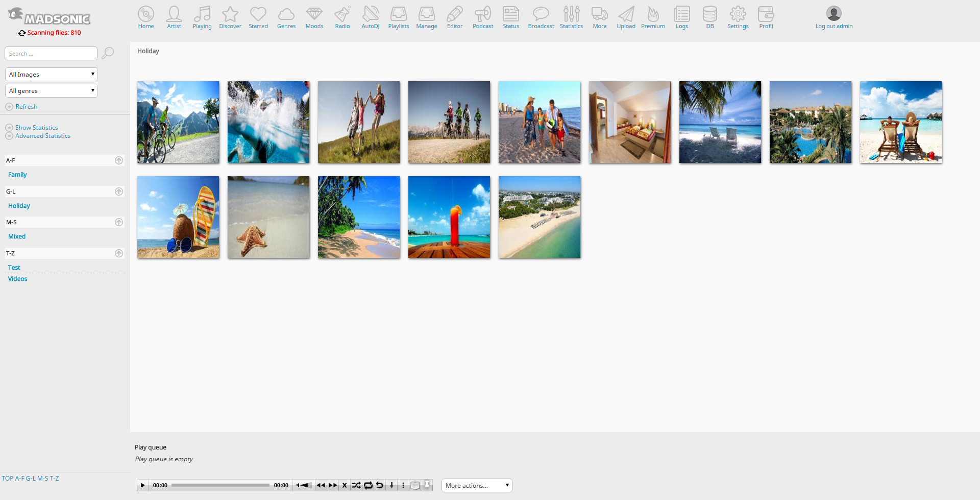Click the Advanced Statistics link
Screen dimensions: 980x500
coord(43,136)
